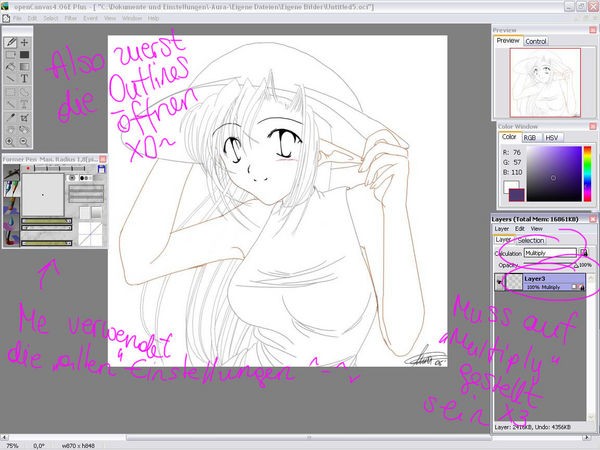600x450 pixels.
Task: Open the Selection tab in Layers panel
Action: [531, 240]
